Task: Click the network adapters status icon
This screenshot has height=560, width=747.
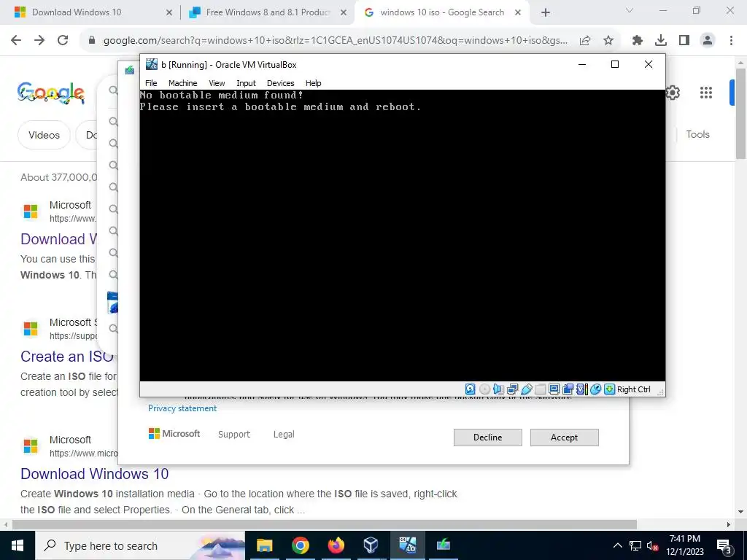Action: 512,389
